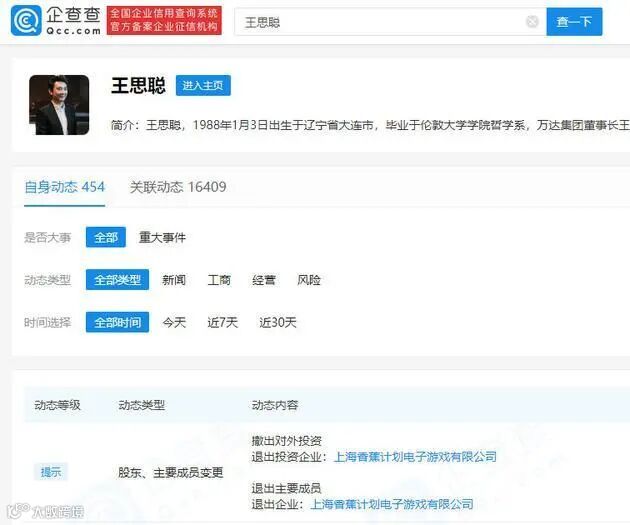Click the 动态内容 column header

(x=275, y=405)
